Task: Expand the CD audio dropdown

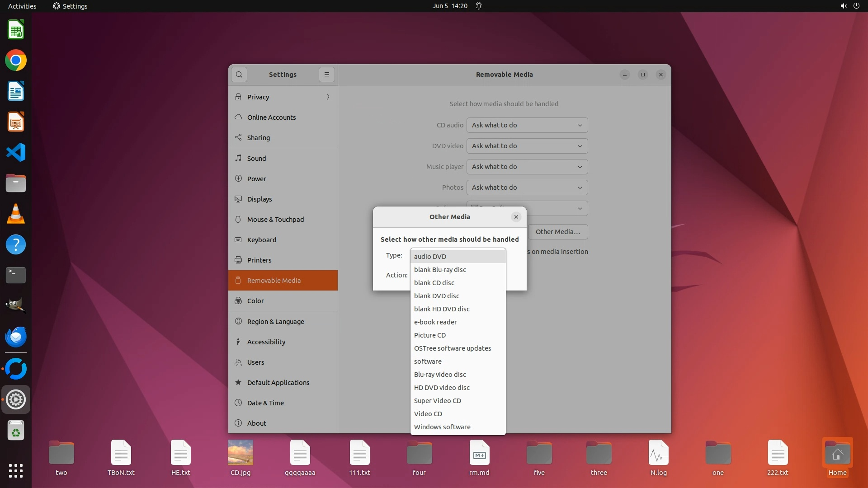Action: tap(527, 125)
